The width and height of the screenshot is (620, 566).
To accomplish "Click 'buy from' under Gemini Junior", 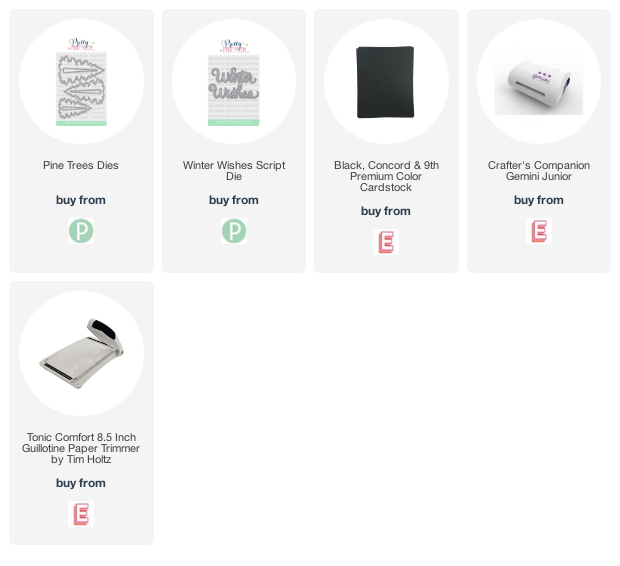I will tap(539, 200).
